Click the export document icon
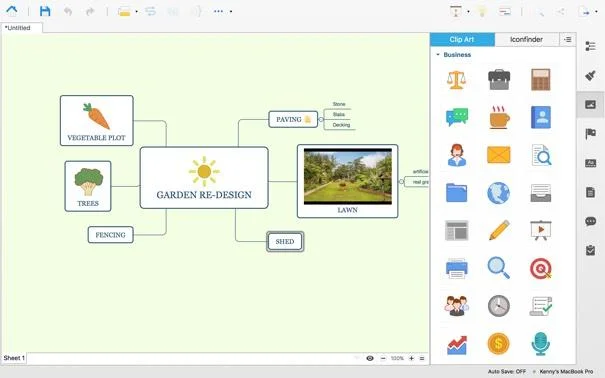Viewport: 605px width, 378px height. pos(584,12)
